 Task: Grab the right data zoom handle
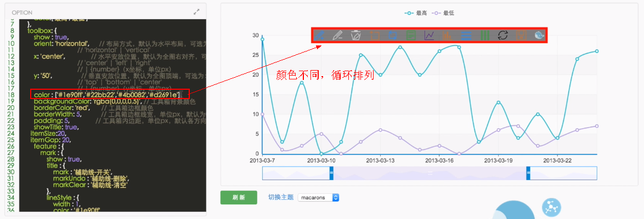coord(529,173)
